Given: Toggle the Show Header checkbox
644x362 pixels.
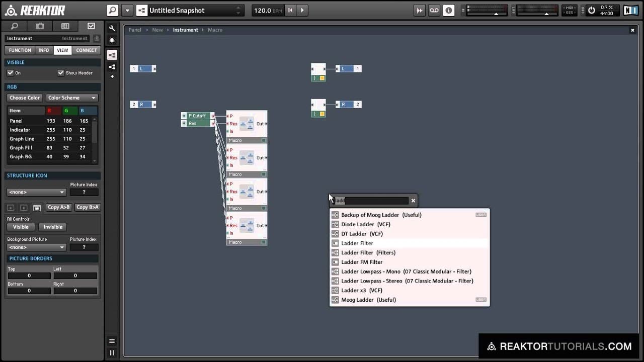Looking at the screenshot, I should coord(61,73).
